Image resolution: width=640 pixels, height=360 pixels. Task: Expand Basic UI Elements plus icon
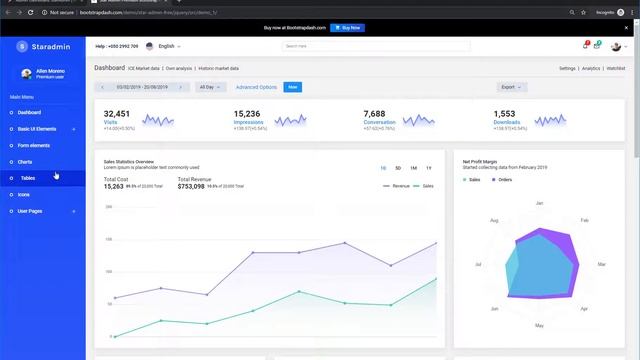pos(74,129)
